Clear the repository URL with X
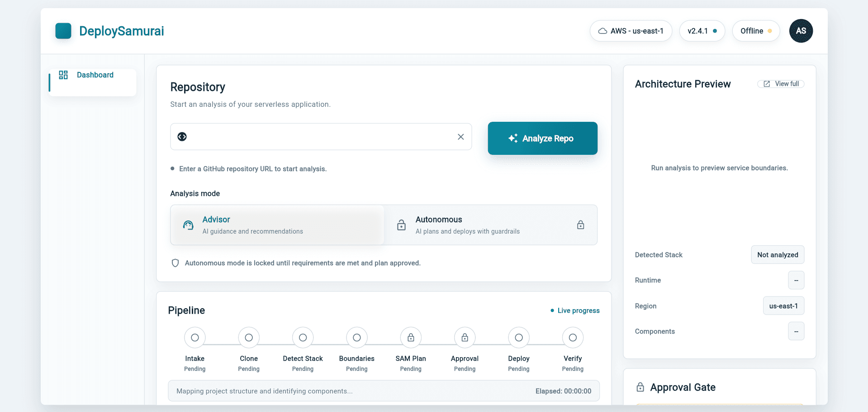Image resolution: width=868 pixels, height=412 pixels. [x=460, y=137]
